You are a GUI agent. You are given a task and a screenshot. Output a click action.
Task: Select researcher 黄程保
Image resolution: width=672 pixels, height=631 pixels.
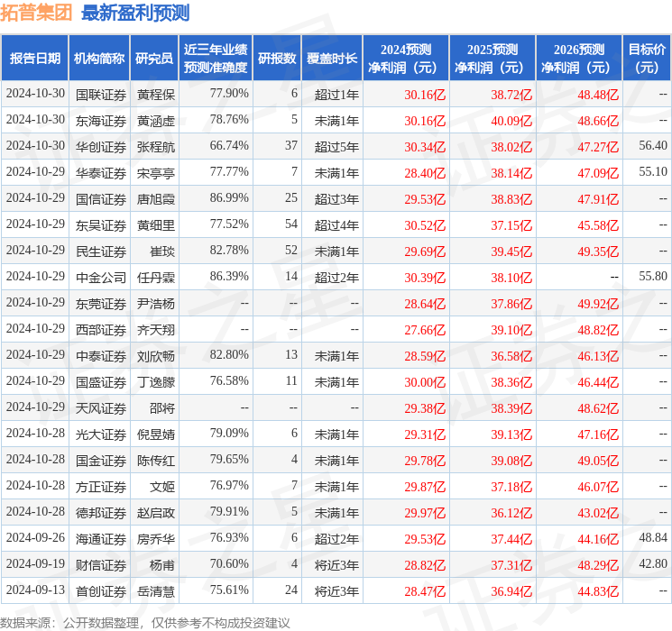pos(156,95)
